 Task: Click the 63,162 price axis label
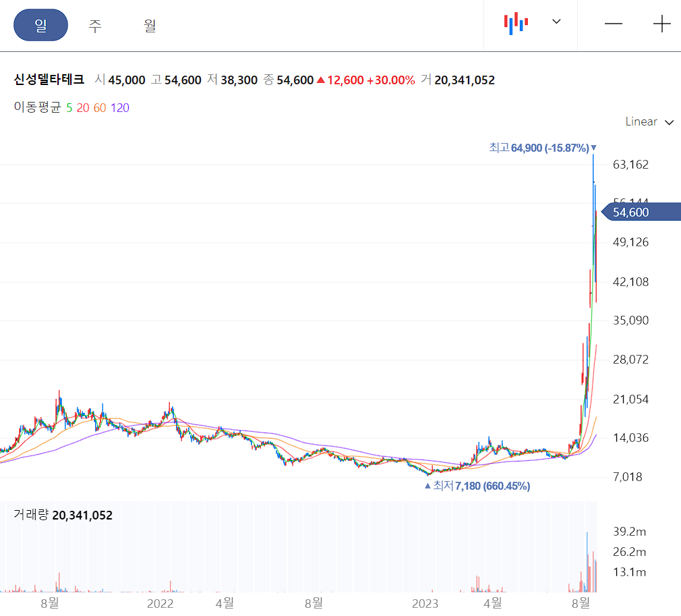pyautogui.click(x=630, y=165)
